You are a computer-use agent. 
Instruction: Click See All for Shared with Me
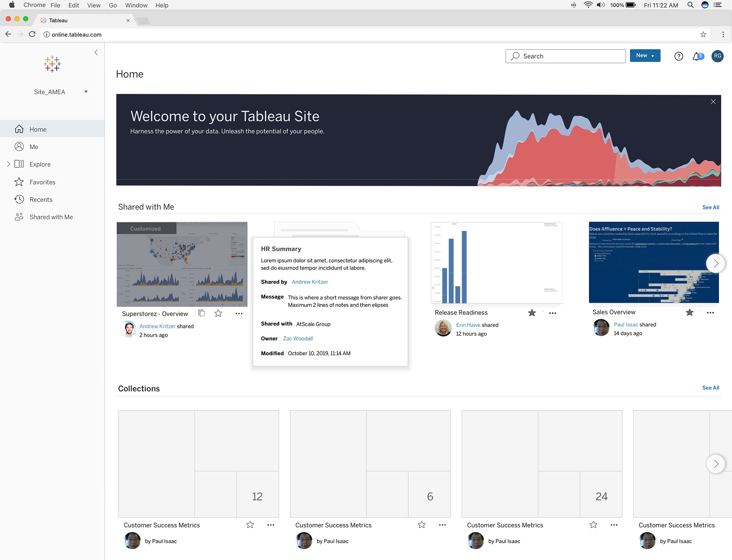click(711, 207)
